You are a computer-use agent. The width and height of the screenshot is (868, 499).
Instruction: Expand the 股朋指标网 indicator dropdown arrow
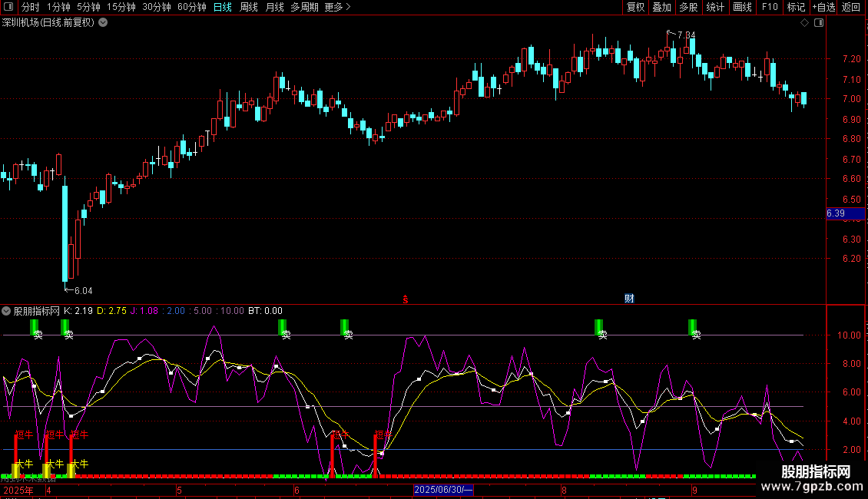point(7,311)
